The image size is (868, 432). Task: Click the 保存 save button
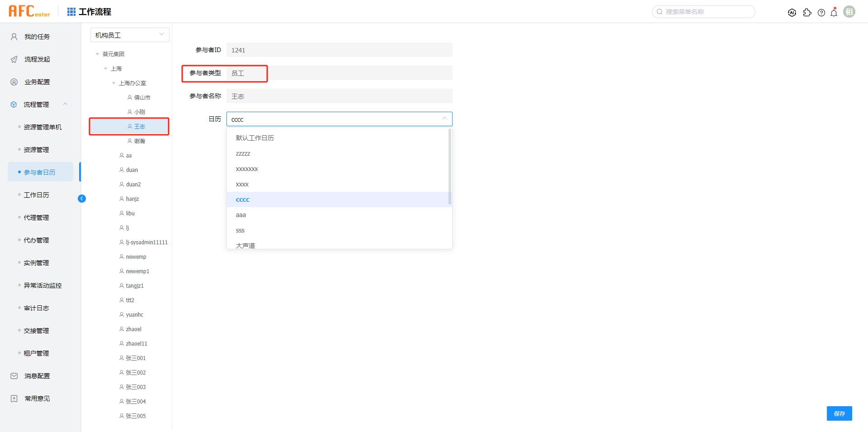pos(839,413)
